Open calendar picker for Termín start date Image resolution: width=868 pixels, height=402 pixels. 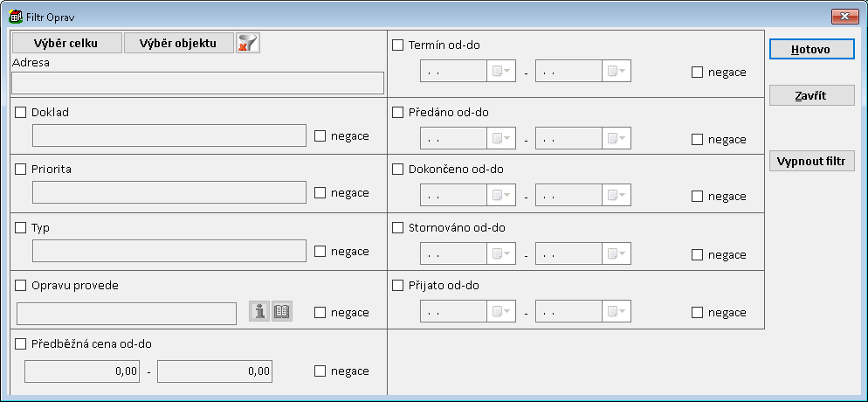(x=501, y=72)
